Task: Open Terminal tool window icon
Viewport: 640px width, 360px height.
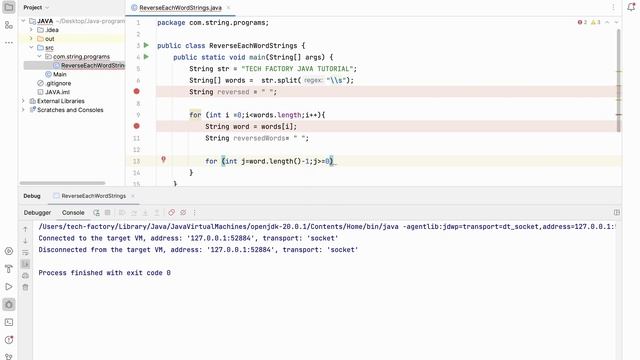Action: pos(9,322)
